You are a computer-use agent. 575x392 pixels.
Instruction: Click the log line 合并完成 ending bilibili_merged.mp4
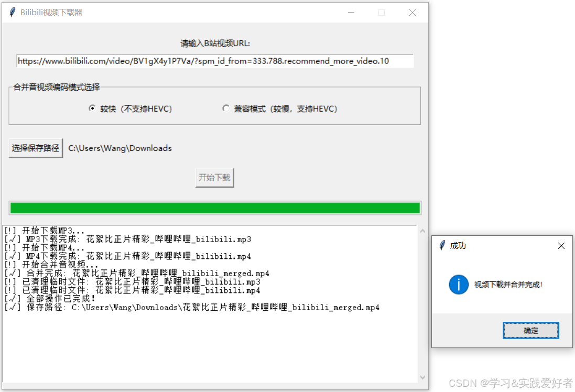(136, 273)
